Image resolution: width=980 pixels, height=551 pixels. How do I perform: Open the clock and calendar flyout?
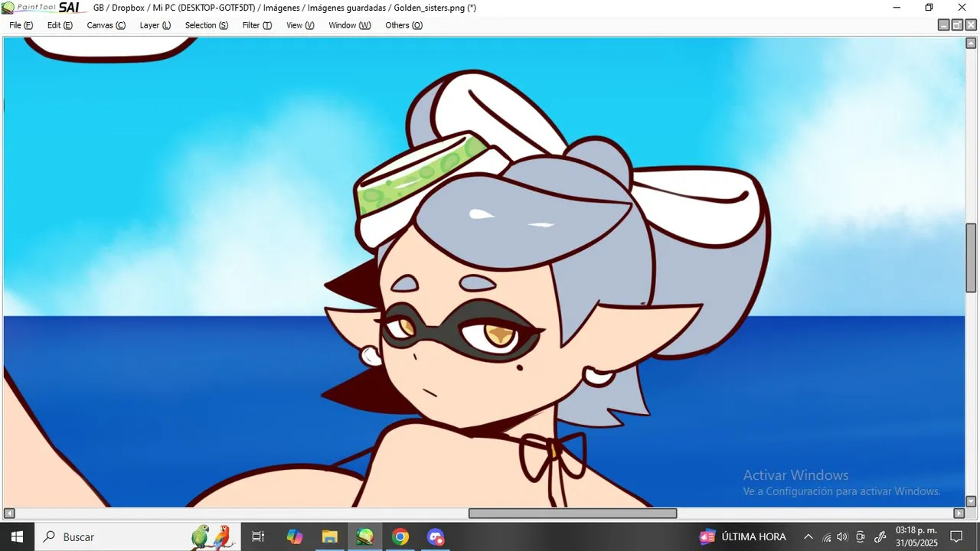[x=916, y=536]
